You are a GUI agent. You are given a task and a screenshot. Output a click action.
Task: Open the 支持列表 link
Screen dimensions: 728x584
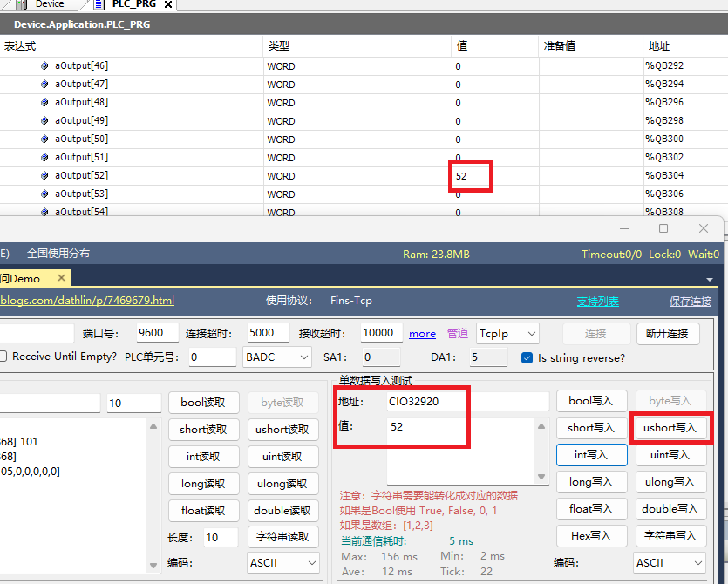click(x=597, y=301)
